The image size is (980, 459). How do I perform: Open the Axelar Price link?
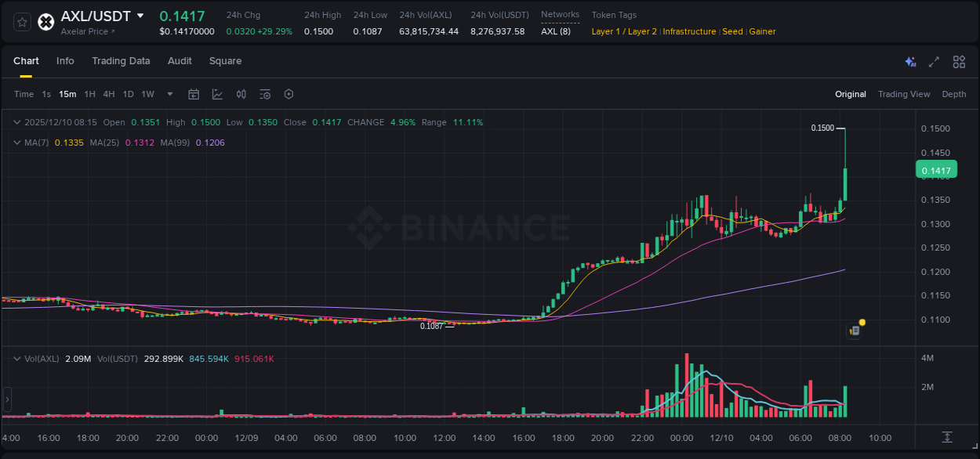tap(88, 31)
